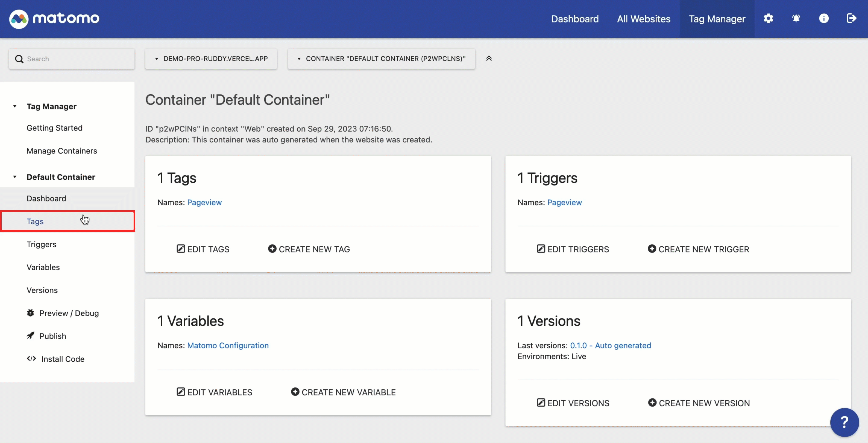The width and height of the screenshot is (868, 443).
Task: Click CREATE NEW VARIABLE
Action: 343,392
